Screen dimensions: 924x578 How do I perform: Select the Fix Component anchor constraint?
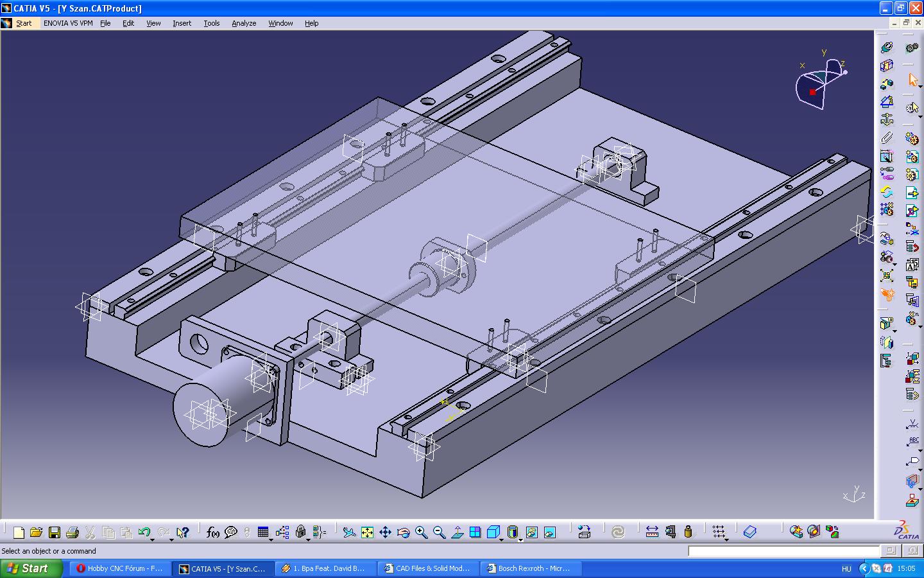(887, 119)
